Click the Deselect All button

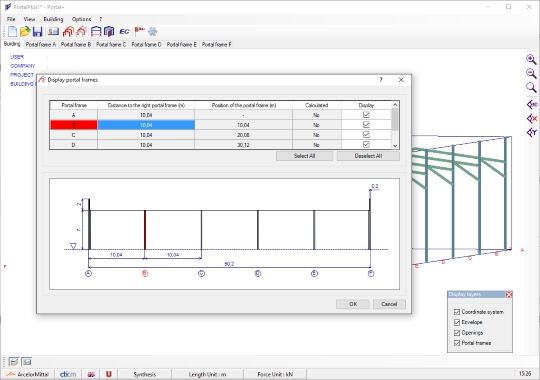tap(368, 156)
